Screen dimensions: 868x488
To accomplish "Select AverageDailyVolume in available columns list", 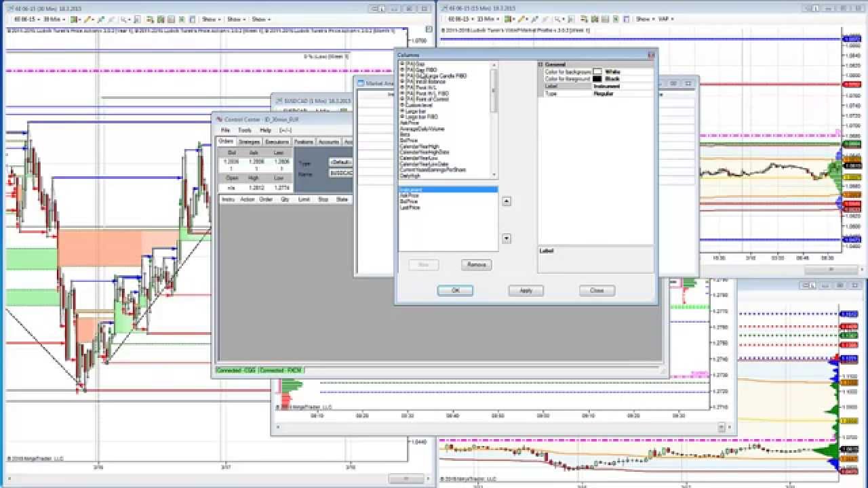I will 422,129.
